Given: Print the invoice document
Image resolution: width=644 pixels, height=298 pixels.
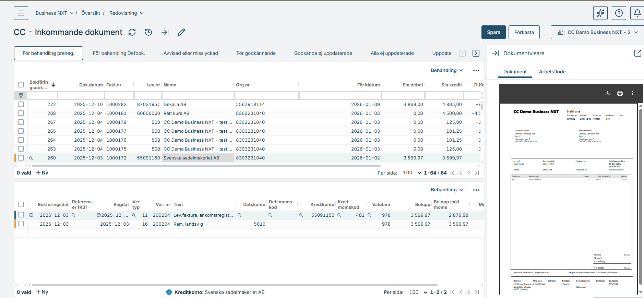Looking at the screenshot, I should 620,93.
